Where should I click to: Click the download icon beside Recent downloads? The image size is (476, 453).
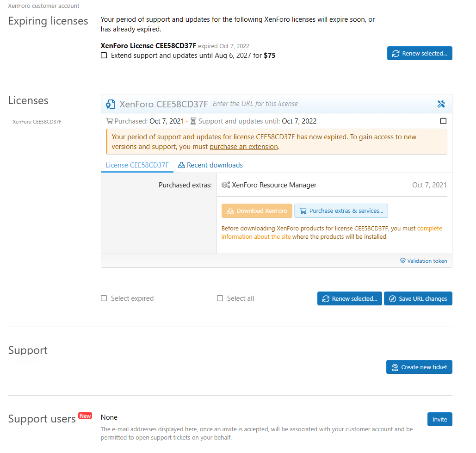(181, 165)
